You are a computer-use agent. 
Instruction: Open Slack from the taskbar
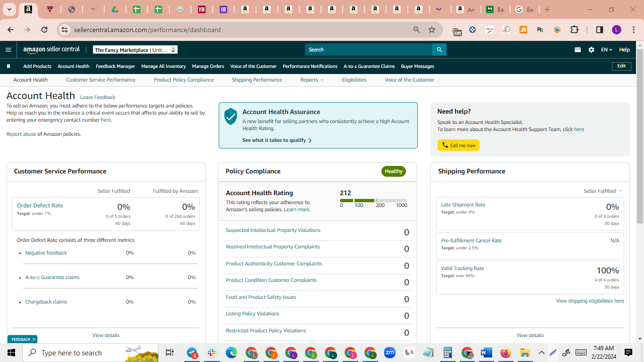[x=212, y=353]
